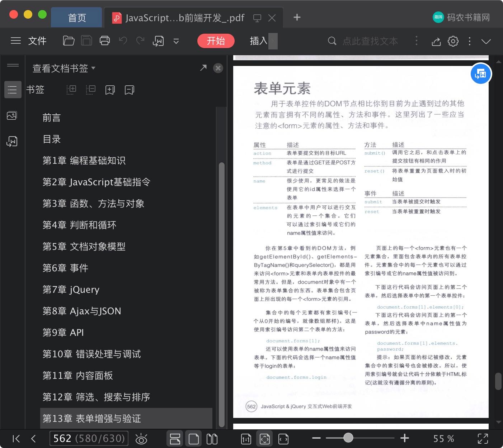Toggle fit page zoom
Viewport: 503px width, 448px height.
coord(265,439)
